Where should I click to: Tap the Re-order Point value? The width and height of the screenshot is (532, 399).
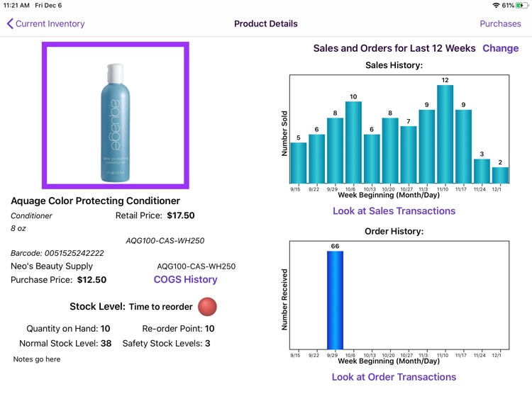pos(209,329)
